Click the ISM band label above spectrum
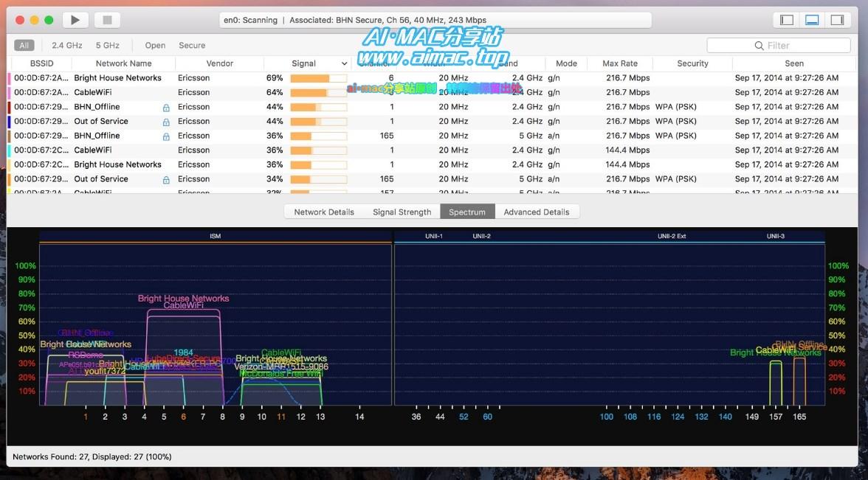The height and width of the screenshot is (480, 868). [216, 236]
